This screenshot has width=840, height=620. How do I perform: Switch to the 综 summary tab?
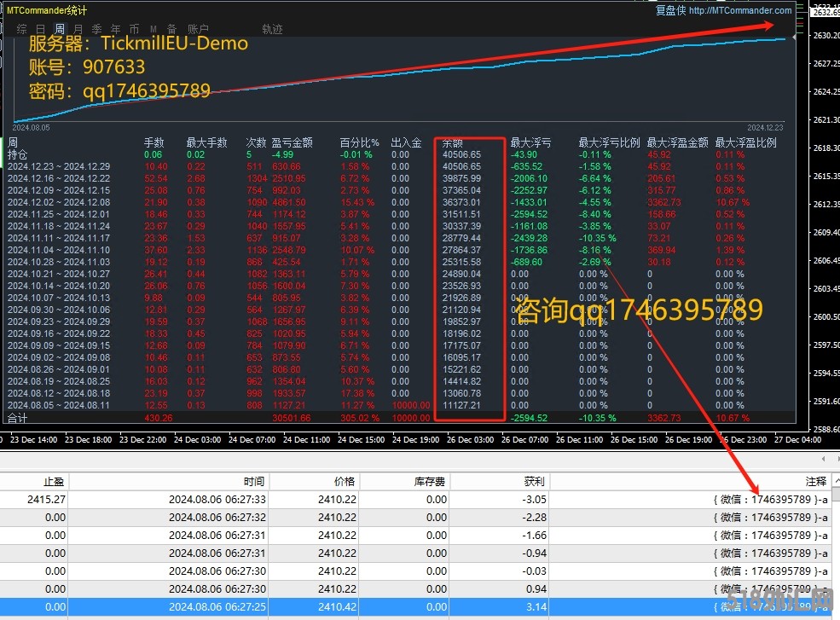pyautogui.click(x=21, y=29)
